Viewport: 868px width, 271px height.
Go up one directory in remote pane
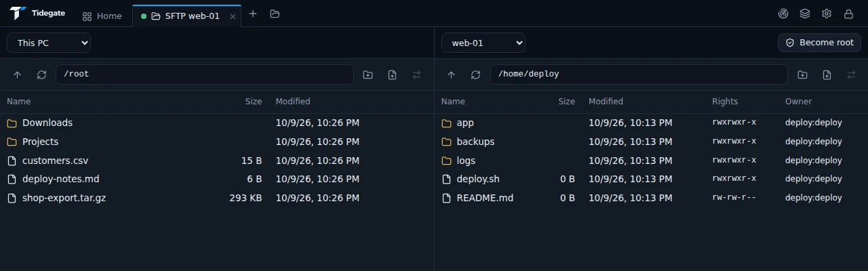tap(452, 75)
